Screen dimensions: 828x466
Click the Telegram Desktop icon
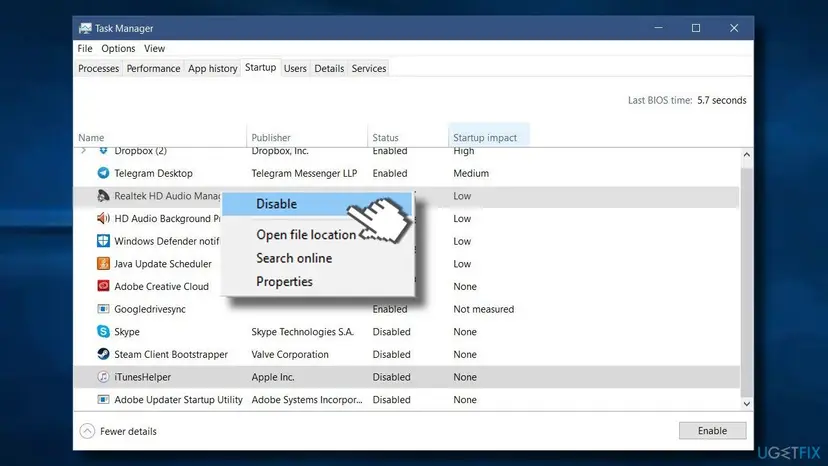point(103,173)
